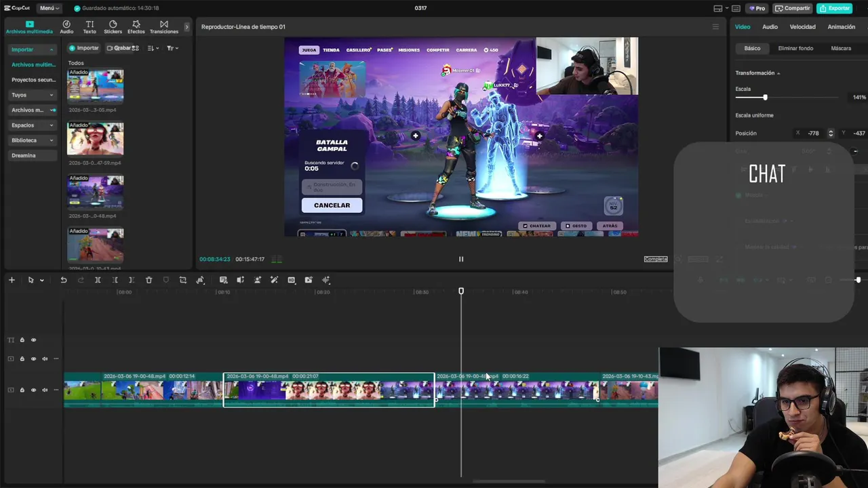Step the Posición X value stepper

point(830,134)
